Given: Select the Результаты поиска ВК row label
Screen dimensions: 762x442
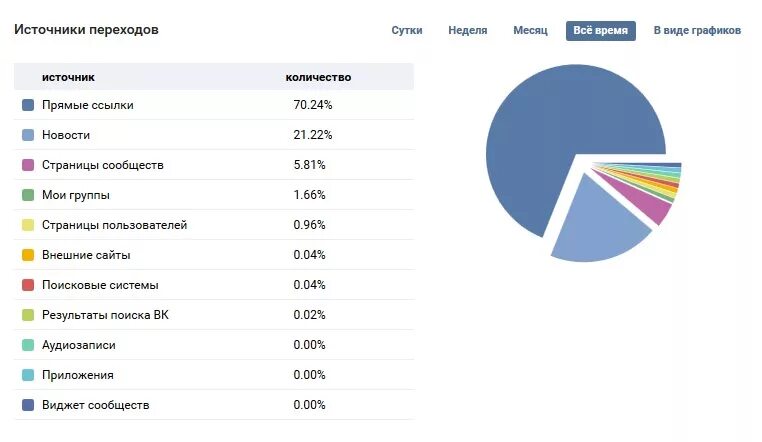Looking at the screenshot, I should tap(105, 315).
